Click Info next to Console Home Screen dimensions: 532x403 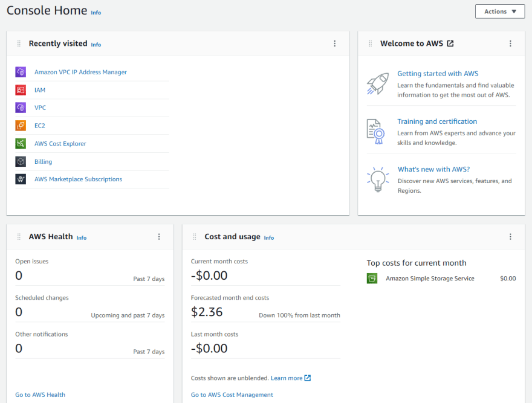(96, 13)
